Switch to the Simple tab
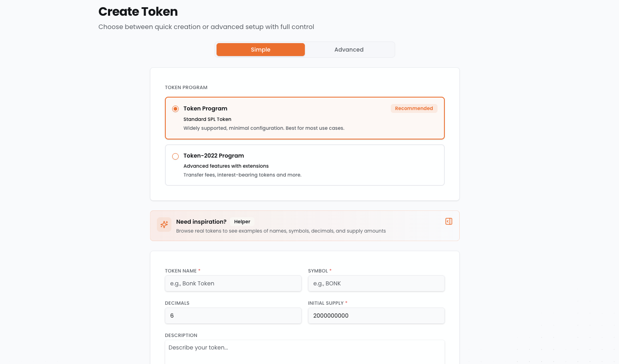The height and width of the screenshot is (364, 619). pyautogui.click(x=261, y=50)
